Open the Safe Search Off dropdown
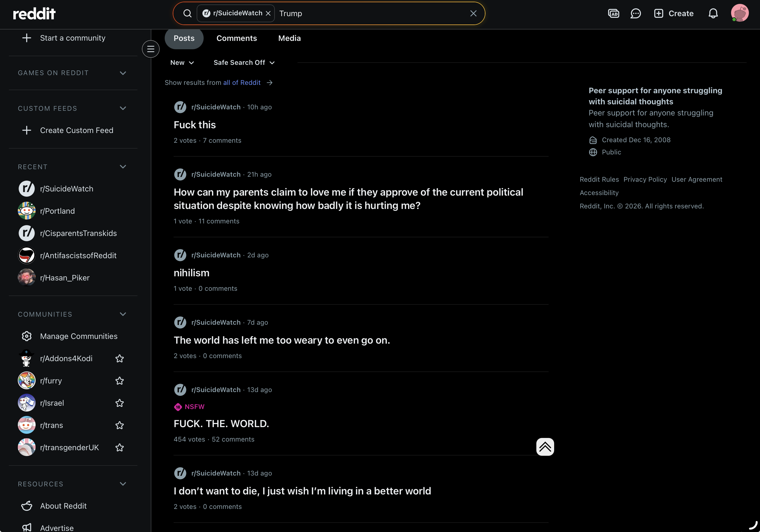The image size is (760, 532). tap(244, 63)
